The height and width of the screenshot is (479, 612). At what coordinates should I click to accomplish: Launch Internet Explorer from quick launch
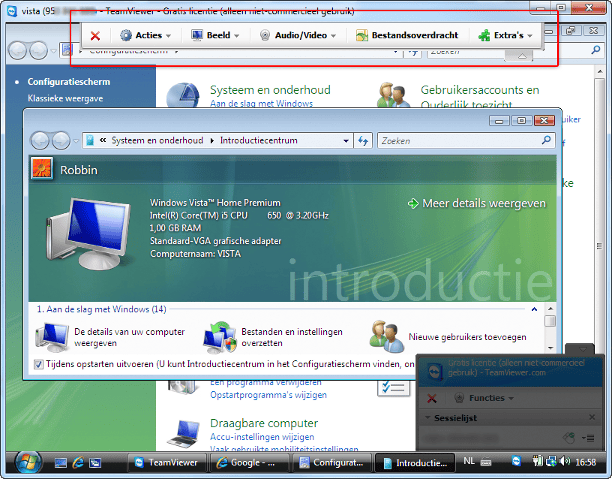78,463
